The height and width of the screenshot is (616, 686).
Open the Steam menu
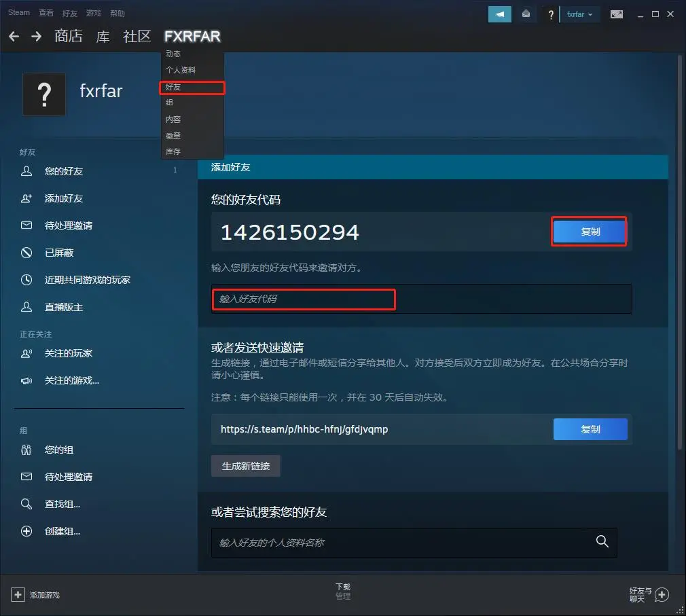point(19,13)
